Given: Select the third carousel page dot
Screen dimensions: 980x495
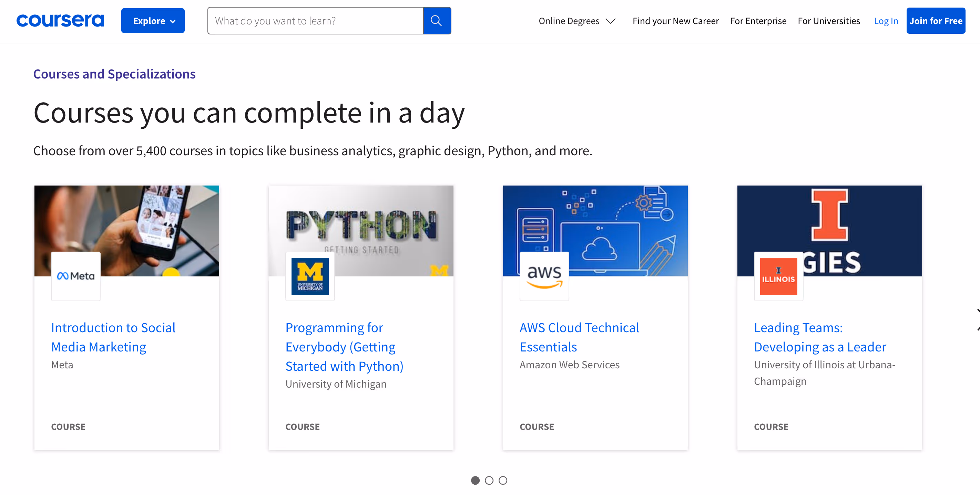Looking at the screenshot, I should pos(502,480).
